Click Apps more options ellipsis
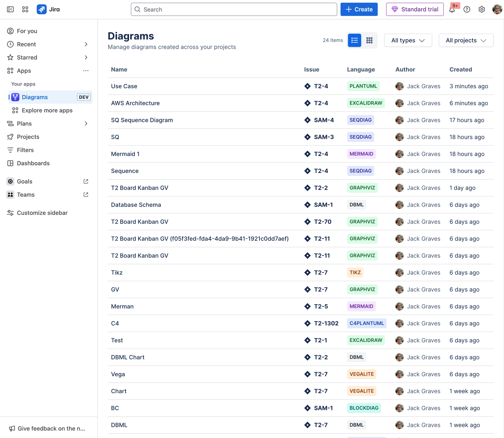The image size is (504, 438). (86, 71)
